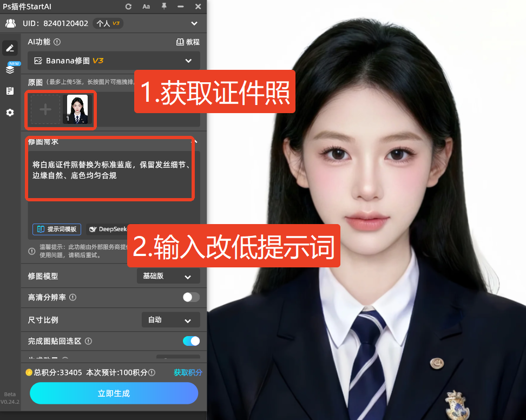Click the plus box to add image
This screenshot has width=526, height=420.
pyautogui.click(x=45, y=109)
